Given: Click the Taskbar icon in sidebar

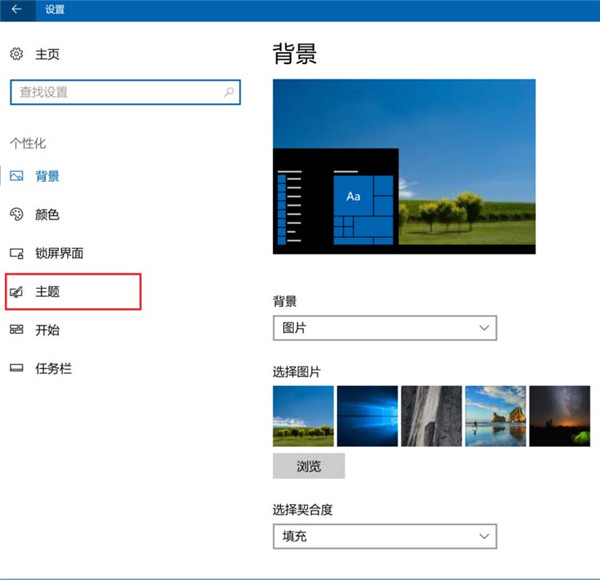Looking at the screenshot, I should (16, 369).
